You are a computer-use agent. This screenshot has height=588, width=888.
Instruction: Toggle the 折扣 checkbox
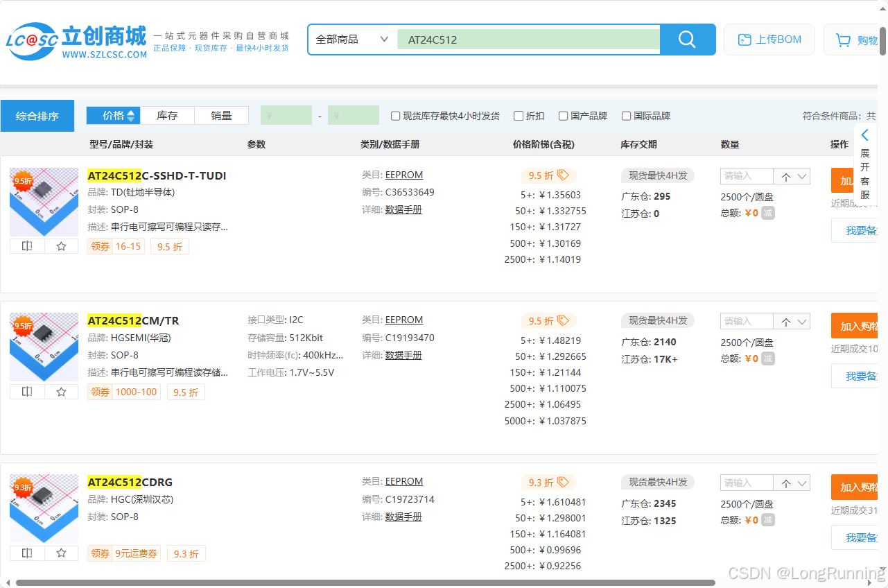pos(518,116)
